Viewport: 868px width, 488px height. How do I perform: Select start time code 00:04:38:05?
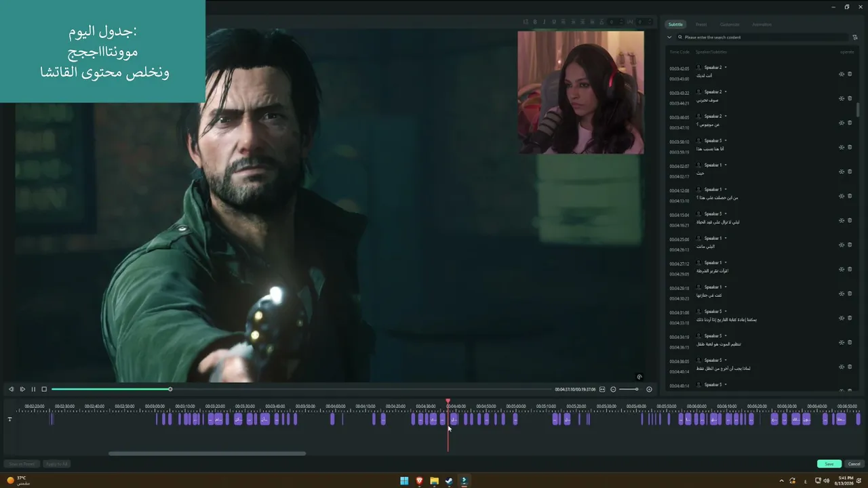(679, 361)
